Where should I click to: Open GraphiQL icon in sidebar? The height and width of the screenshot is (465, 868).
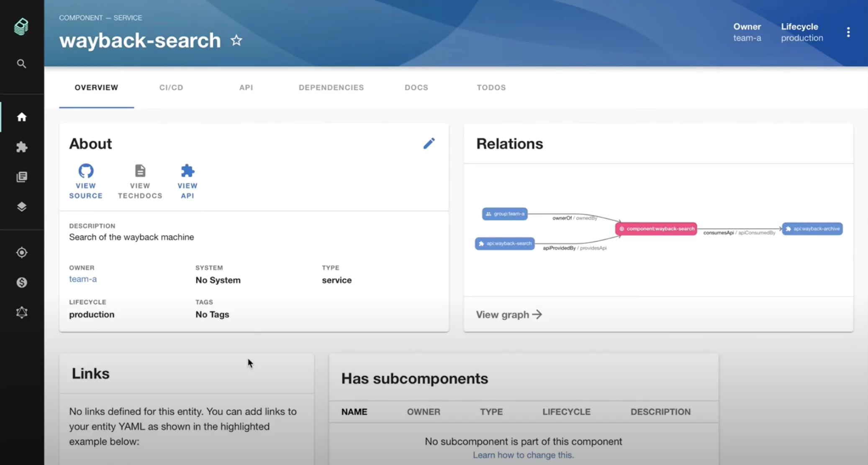[22, 313]
